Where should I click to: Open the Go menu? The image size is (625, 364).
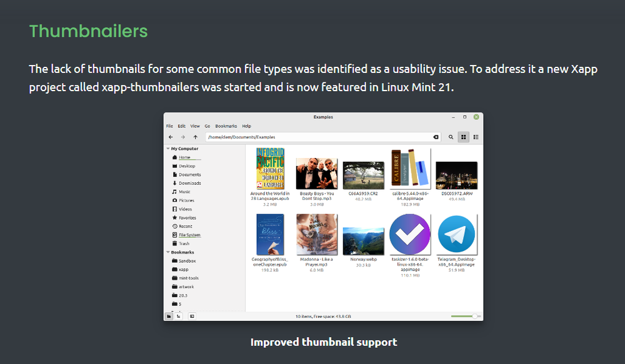pyautogui.click(x=207, y=125)
